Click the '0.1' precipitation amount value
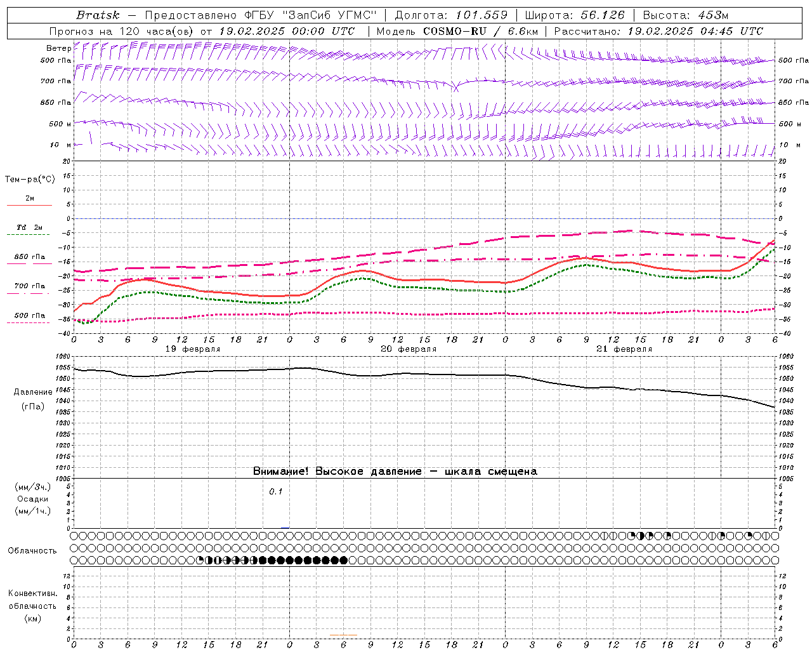Screen dimensions: 812x650 [x=275, y=492]
